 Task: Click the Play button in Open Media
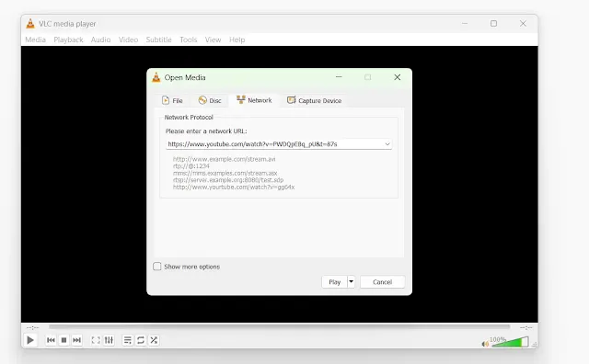pos(334,282)
